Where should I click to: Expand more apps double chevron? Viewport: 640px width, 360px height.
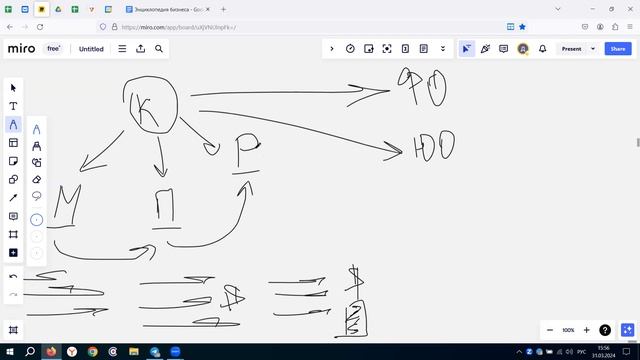(x=442, y=49)
